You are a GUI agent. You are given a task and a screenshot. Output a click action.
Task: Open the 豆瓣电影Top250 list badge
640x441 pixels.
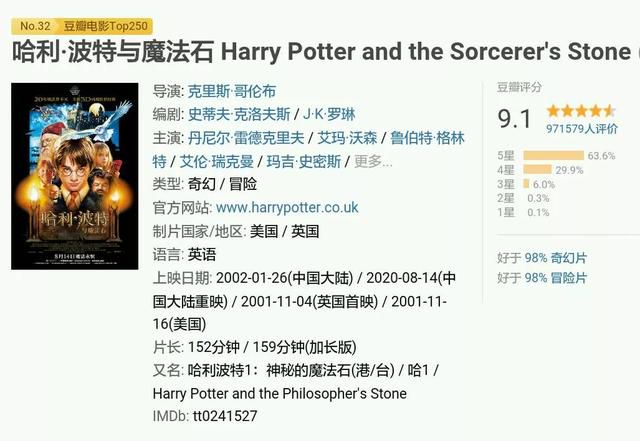click(x=105, y=26)
